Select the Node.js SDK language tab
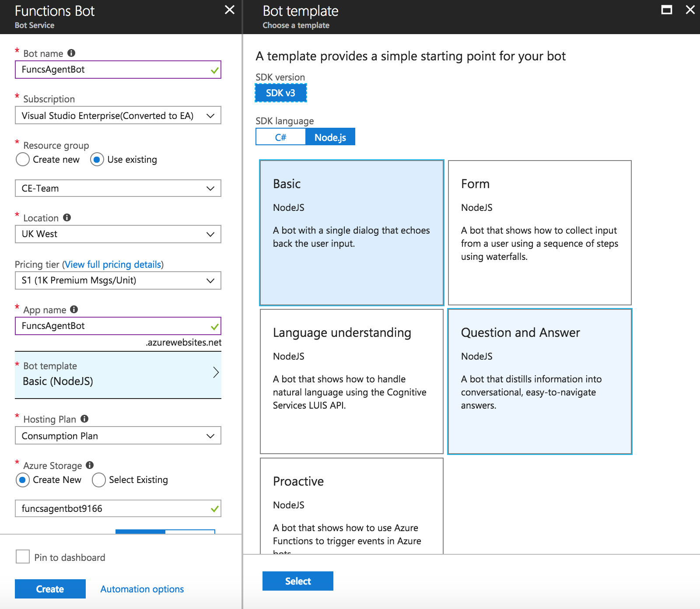Viewport: 700px width, 609px height. [x=330, y=137]
